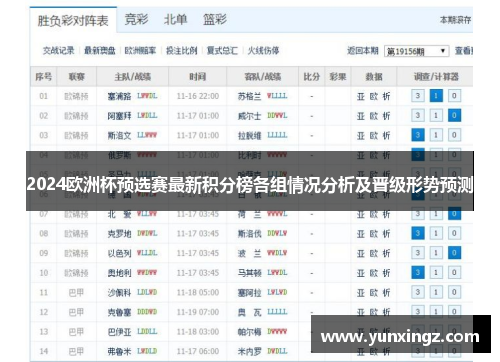Toggle the 0 pick in row 07 荷兰
The height and width of the screenshot is (362, 500).
click(454, 214)
